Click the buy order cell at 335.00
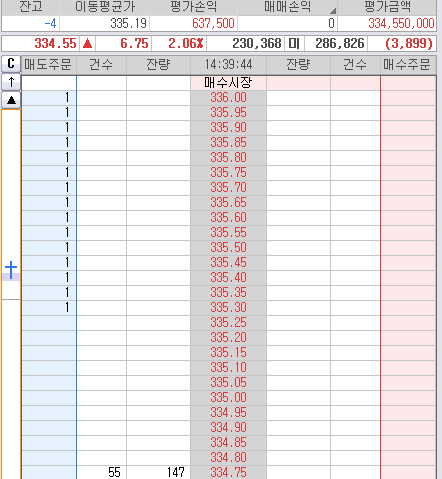The image size is (442, 479). (408, 398)
